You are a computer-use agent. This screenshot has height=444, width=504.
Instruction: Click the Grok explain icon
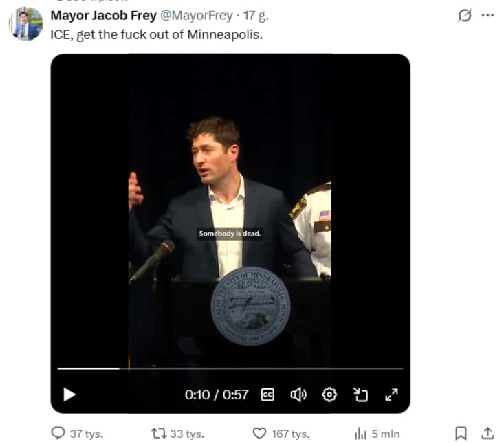tap(465, 15)
